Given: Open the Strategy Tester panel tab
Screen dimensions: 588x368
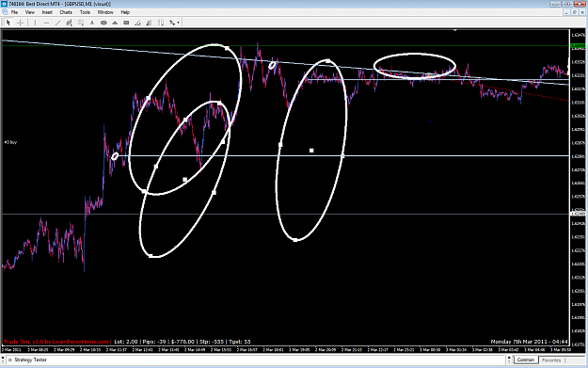Looking at the screenshot, I should [x=30, y=360].
